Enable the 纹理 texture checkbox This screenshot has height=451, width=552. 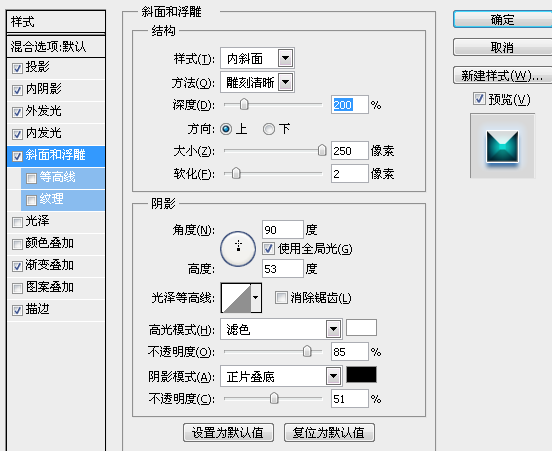point(31,200)
